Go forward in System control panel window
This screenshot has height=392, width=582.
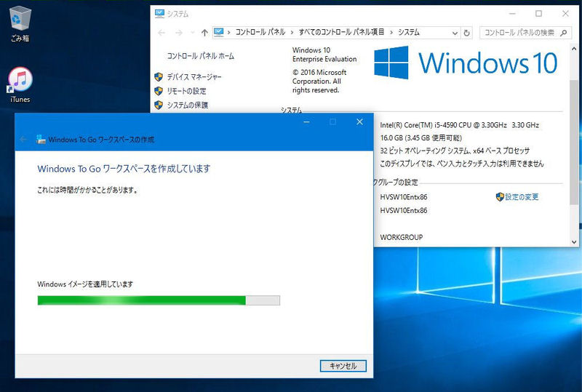point(179,33)
